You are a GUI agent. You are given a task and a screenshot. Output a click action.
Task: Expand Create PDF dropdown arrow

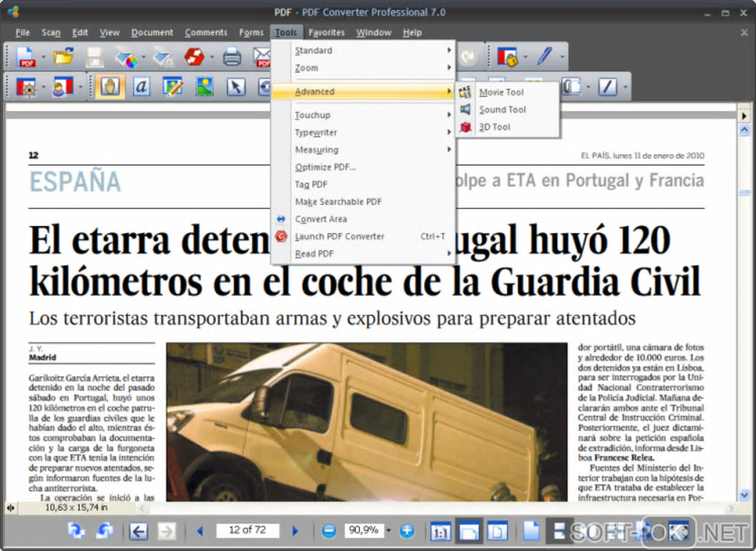[43, 57]
